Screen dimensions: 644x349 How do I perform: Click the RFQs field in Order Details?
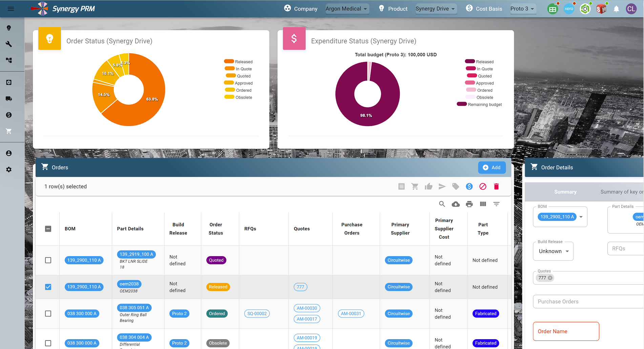[x=626, y=248]
